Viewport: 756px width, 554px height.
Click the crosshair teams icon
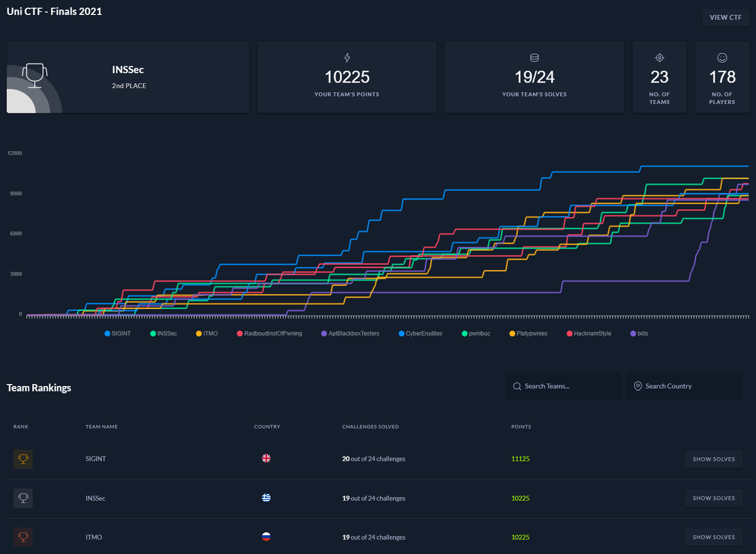tap(660, 58)
